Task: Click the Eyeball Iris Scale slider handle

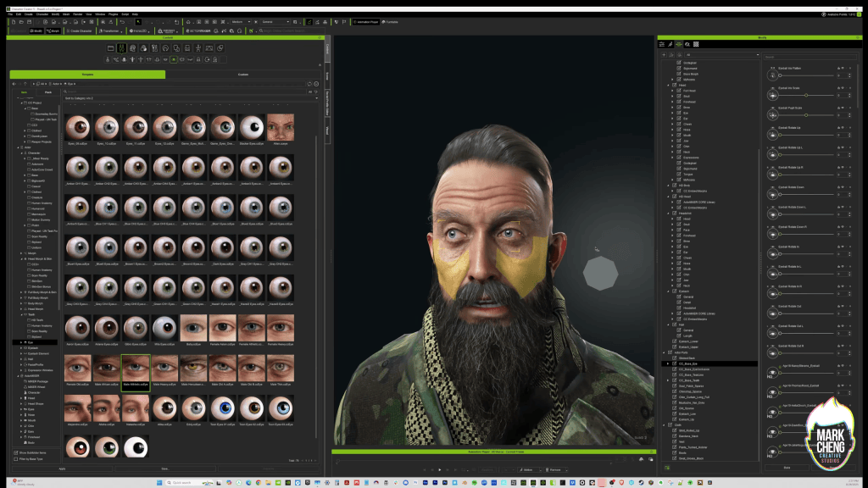Action: [x=806, y=95]
